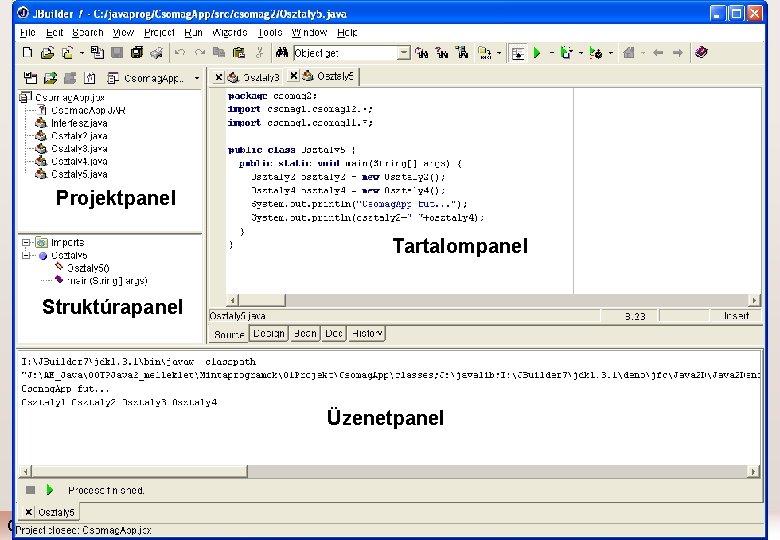Toggle the message pane visibility icon

tap(518, 53)
